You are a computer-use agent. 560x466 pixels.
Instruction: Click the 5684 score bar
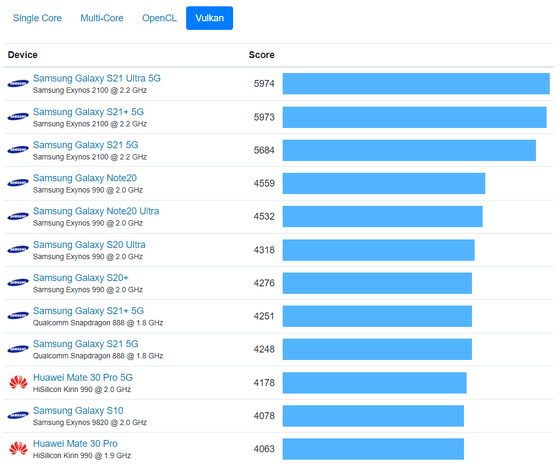tap(409, 150)
